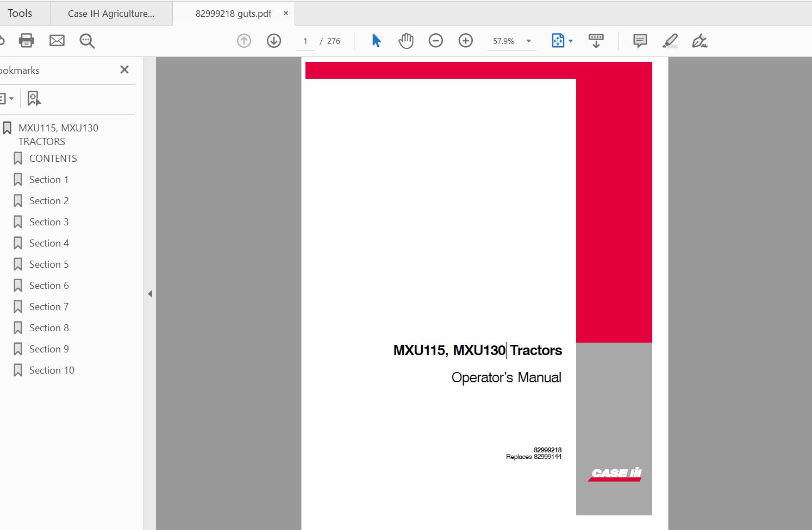Viewport: 812px width, 530px height.
Task: Click the Sign document pen icon
Action: point(699,41)
